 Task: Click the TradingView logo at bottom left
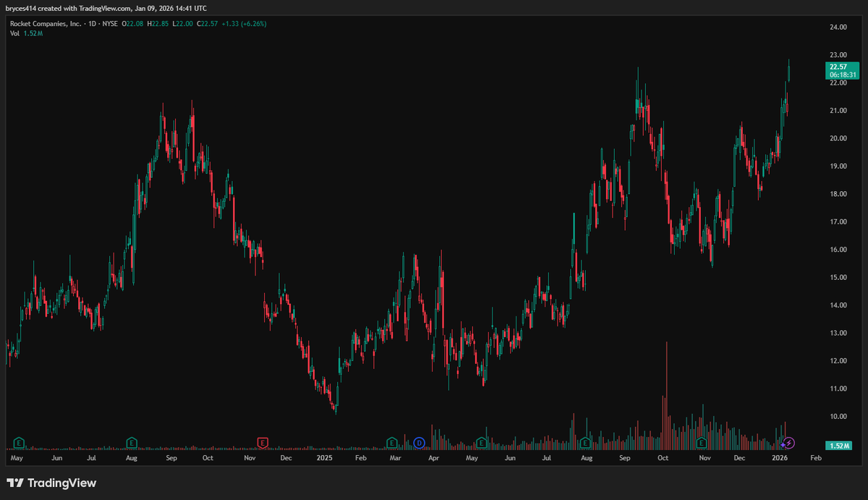pos(51,483)
